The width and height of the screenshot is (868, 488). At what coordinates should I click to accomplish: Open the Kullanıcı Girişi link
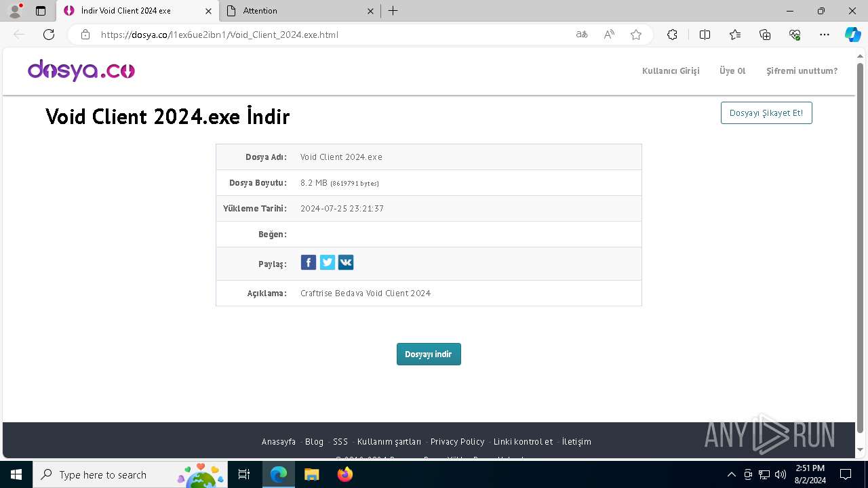pos(671,70)
